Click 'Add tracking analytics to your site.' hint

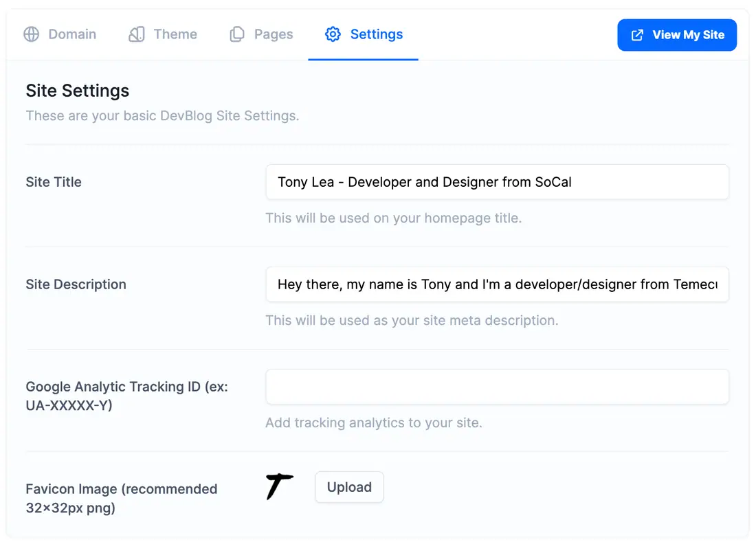(374, 422)
